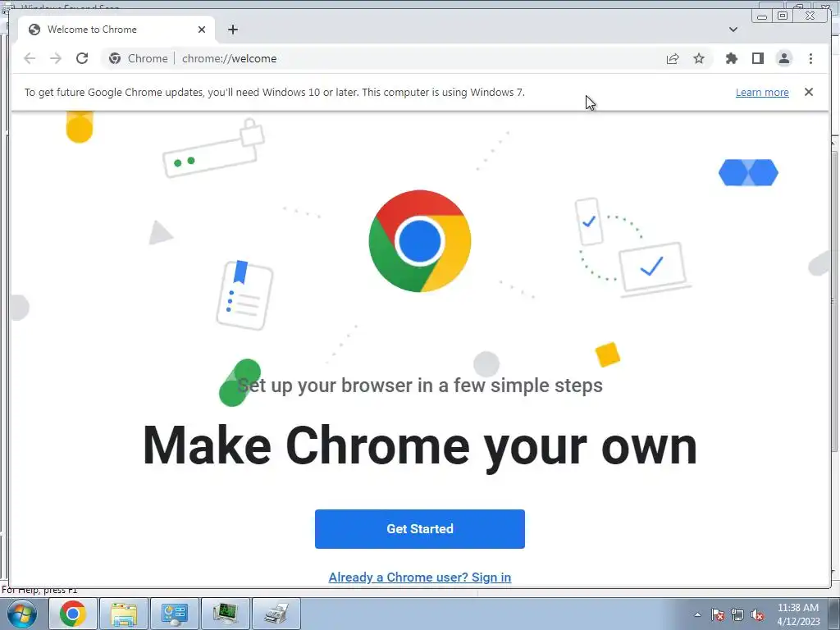This screenshot has width=840, height=630.
Task: Open the Action Center flag icon
Action: pyautogui.click(x=718, y=614)
